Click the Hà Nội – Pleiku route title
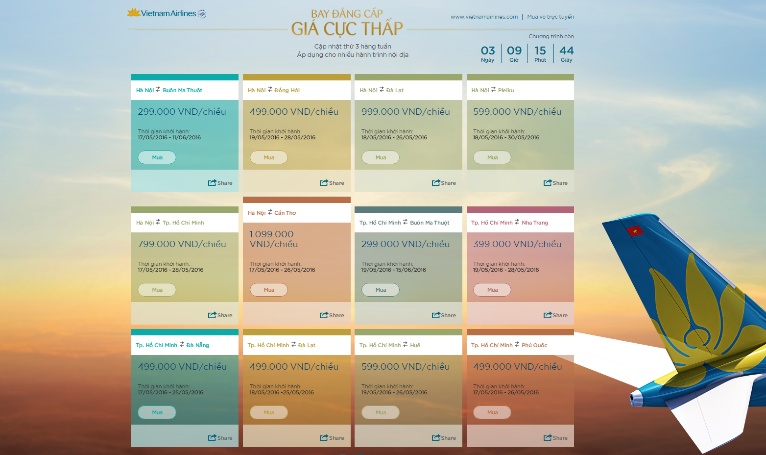The width and height of the screenshot is (766, 455). tap(492, 90)
